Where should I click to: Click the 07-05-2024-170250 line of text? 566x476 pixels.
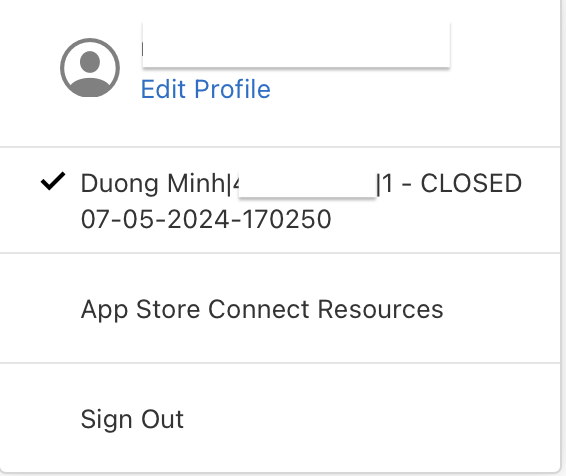[206, 219]
